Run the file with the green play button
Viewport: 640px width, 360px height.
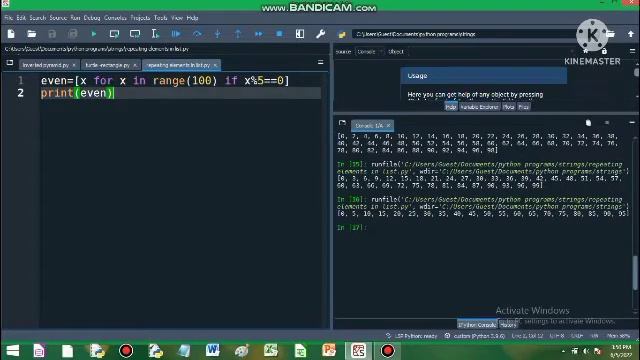(x=94, y=34)
